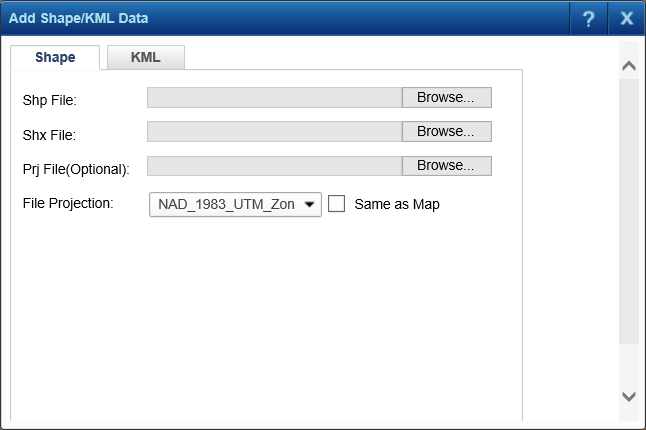Click the Shp File path field
Screen dimensions: 646x430
(274, 97)
